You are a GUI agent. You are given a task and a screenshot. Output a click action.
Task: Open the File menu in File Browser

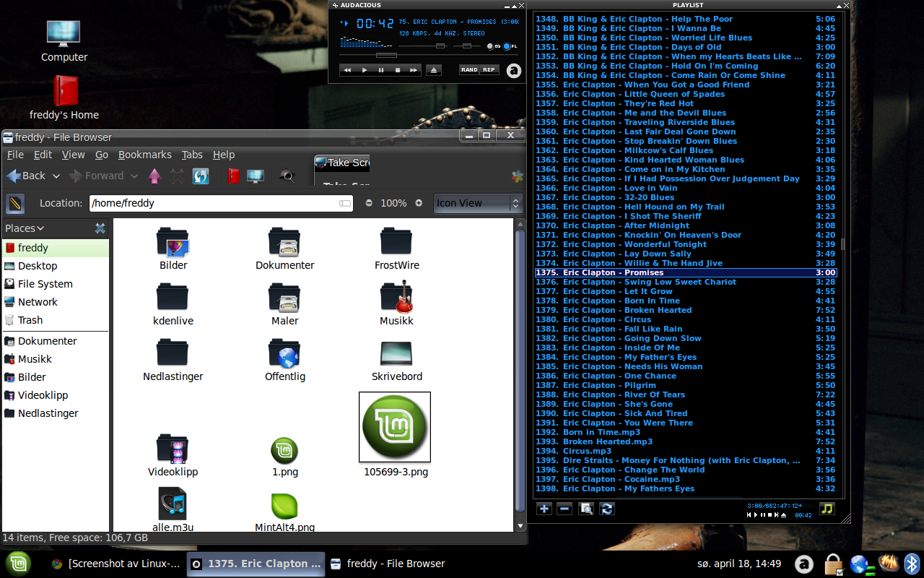click(x=15, y=155)
